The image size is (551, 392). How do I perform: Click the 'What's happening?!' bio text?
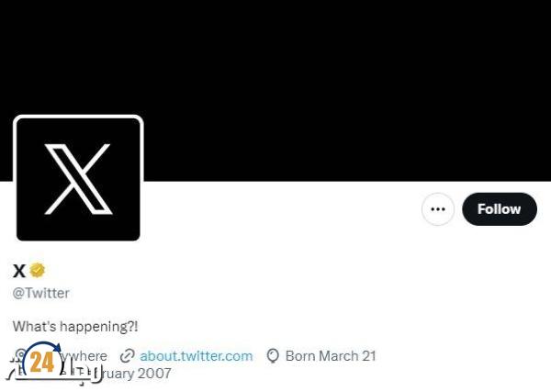point(75,326)
